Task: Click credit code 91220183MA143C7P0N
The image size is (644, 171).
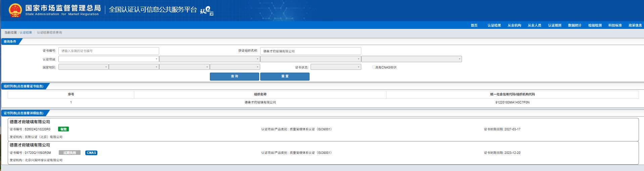Action: tap(512, 102)
